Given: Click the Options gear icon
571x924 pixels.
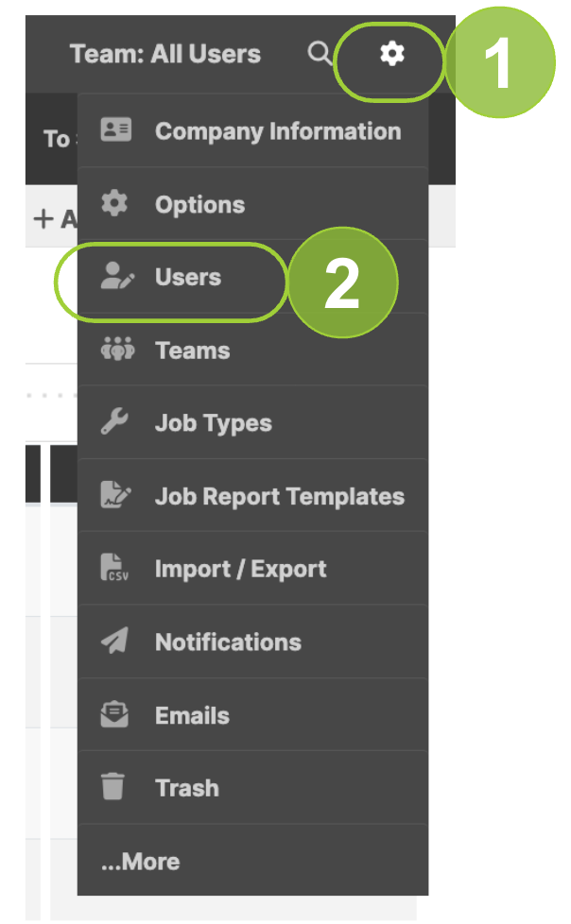Looking at the screenshot, I should tap(114, 203).
